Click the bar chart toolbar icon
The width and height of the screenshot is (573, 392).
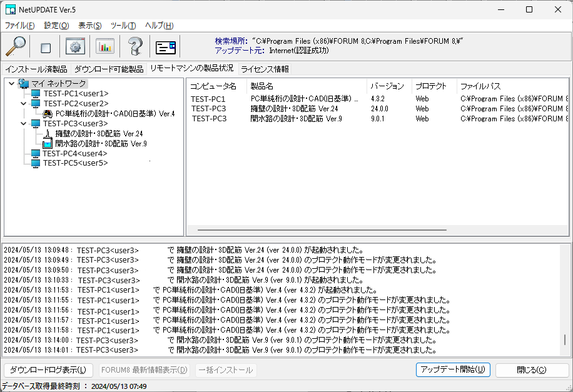(105, 46)
